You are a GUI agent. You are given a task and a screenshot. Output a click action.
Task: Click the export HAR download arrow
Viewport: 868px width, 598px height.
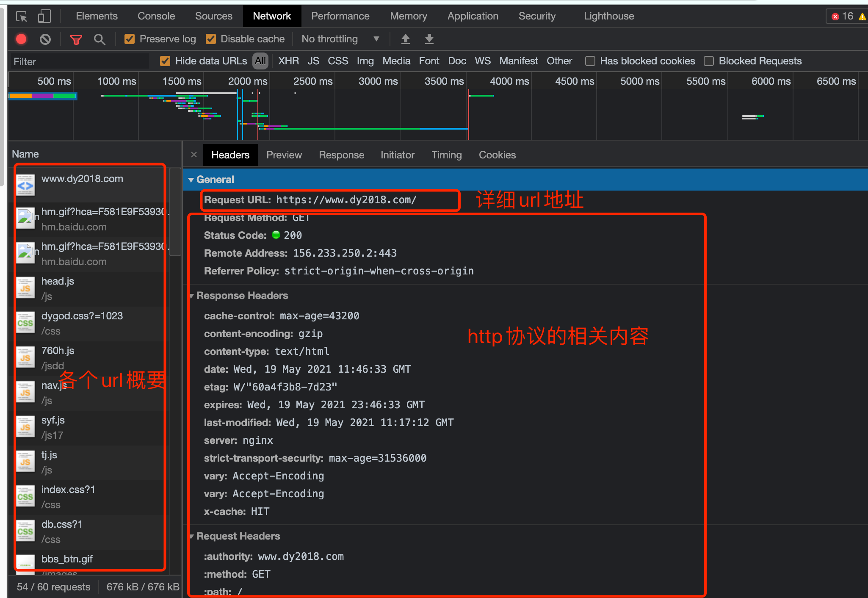click(429, 39)
